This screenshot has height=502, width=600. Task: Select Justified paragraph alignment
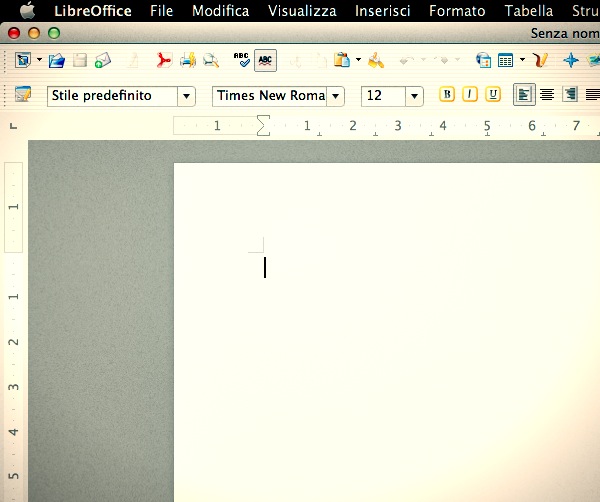(593, 94)
